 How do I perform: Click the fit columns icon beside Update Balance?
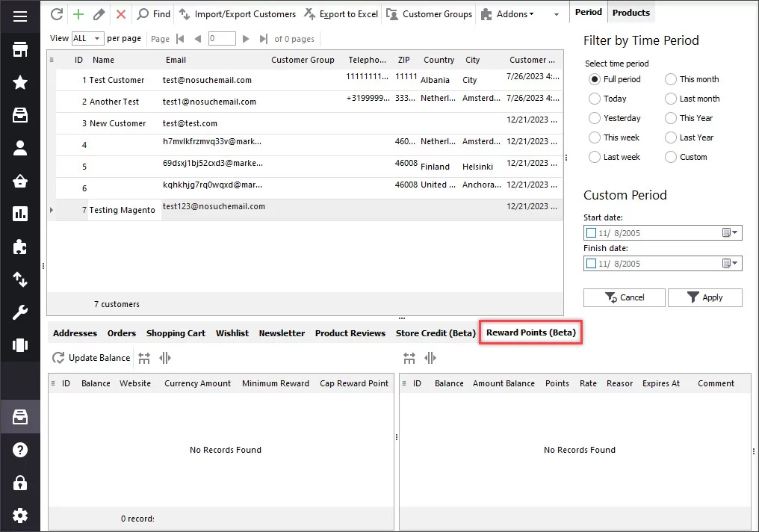[x=144, y=358]
